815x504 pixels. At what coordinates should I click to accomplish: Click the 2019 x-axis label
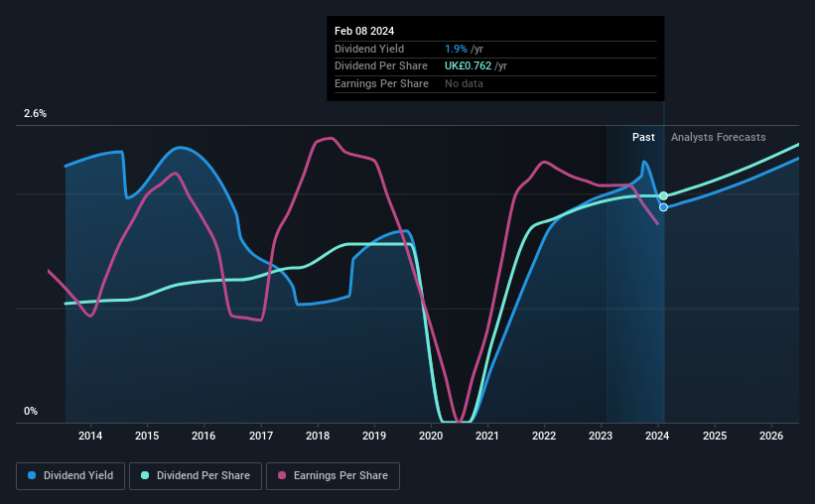pyautogui.click(x=374, y=436)
